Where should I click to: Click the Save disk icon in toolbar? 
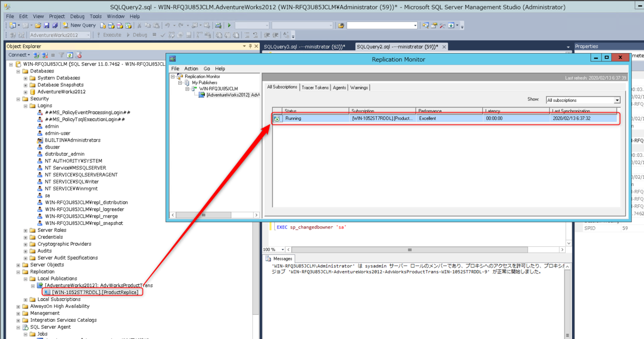46,25
